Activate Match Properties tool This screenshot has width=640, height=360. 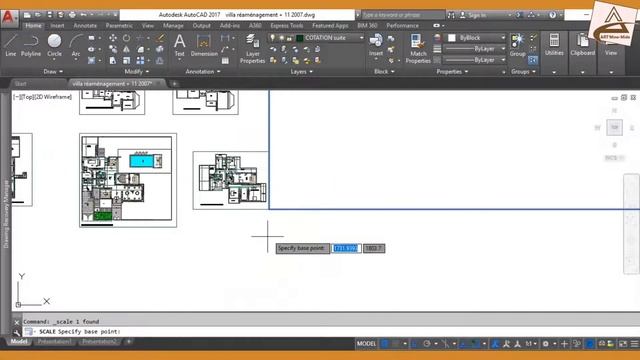coord(418,49)
